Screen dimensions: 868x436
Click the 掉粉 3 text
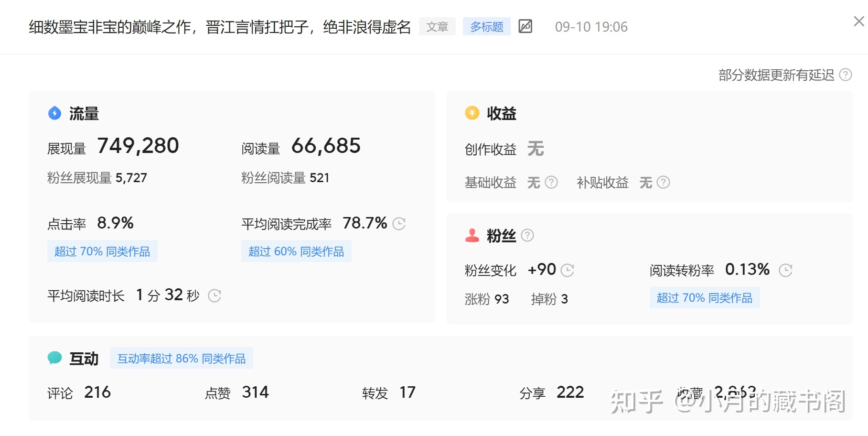coord(549,299)
